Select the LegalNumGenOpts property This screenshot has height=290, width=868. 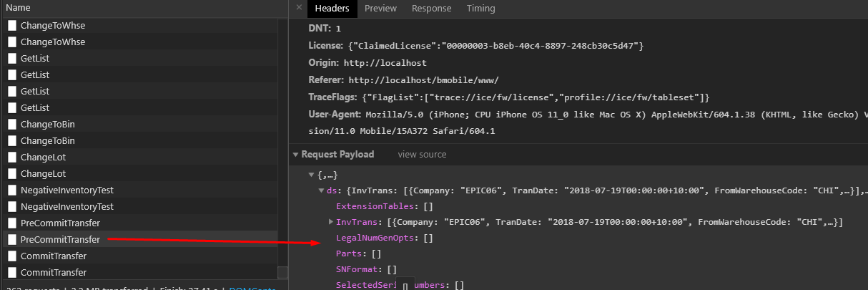tap(385, 238)
